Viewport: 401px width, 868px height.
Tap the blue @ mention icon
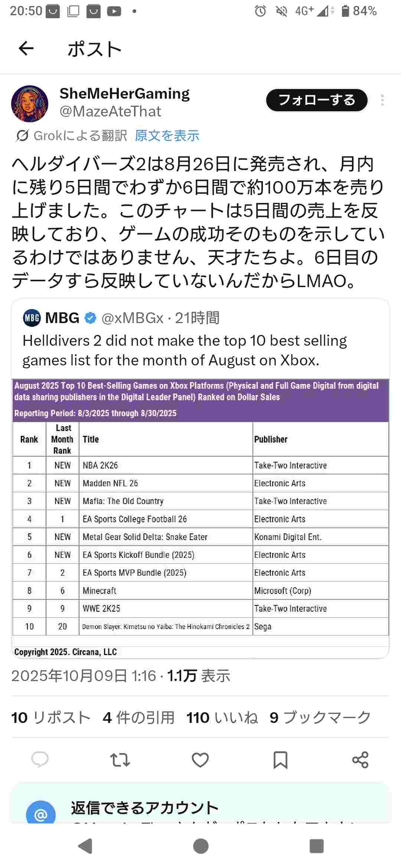tap(41, 815)
